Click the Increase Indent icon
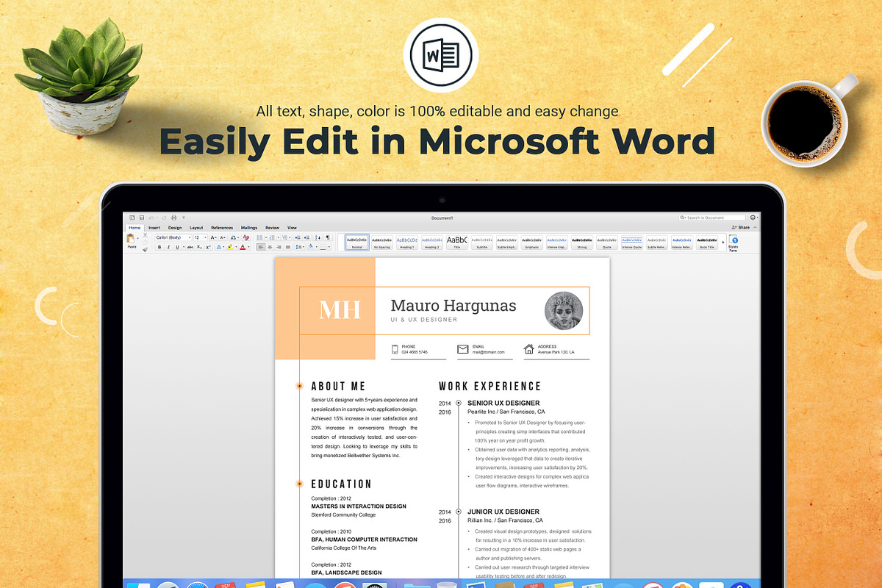The height and width of the screenshot is (588, 882). click(306, 237)
